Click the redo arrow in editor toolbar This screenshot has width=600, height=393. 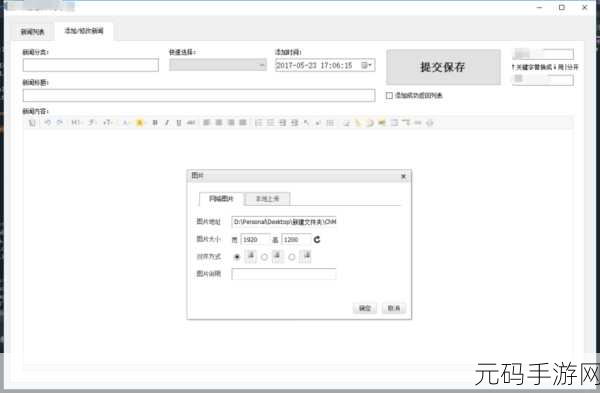click(x=59, y=122)
